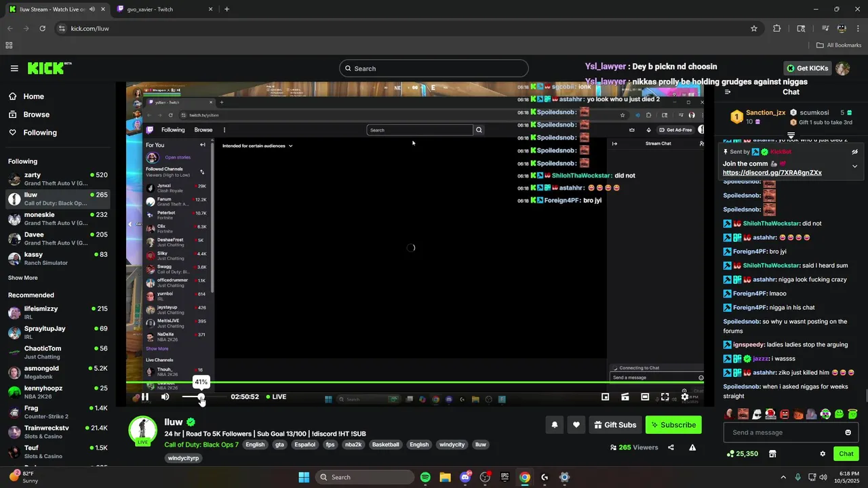This screenshot has width=868, height=488.
Task: Open the All Bookmarks folder
Action: (839, 45)
